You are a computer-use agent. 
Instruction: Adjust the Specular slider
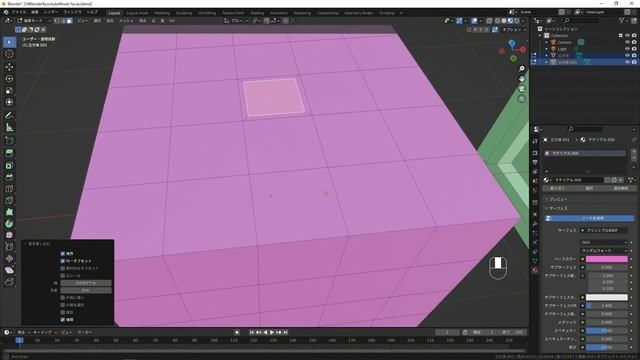coord(607,331)
